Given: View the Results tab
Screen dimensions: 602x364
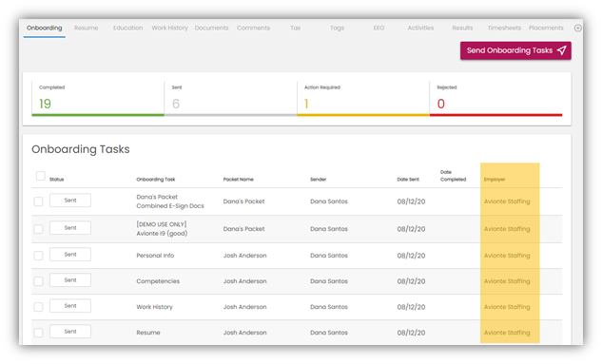Looking at the screenshot, I should (462, 28).
